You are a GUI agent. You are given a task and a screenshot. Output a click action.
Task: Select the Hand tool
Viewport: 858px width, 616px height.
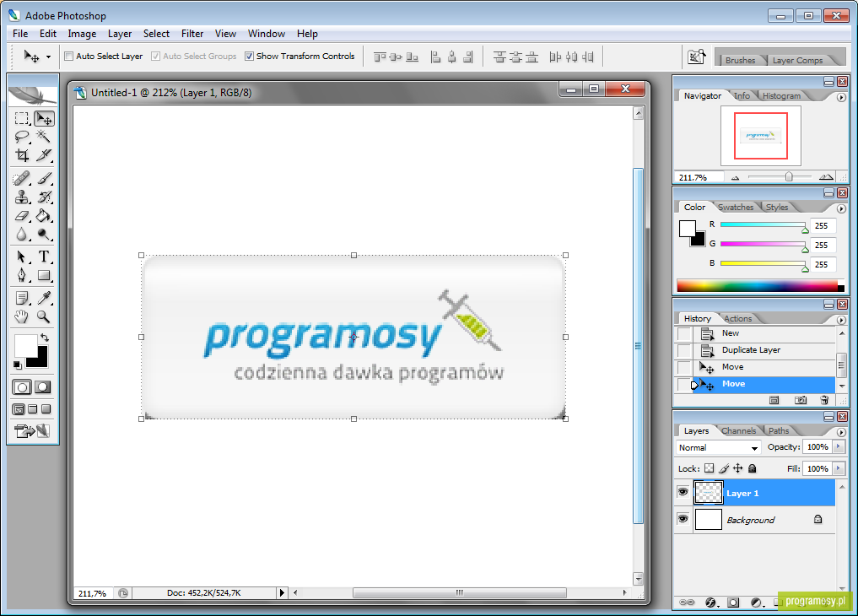tap(22, 316)
